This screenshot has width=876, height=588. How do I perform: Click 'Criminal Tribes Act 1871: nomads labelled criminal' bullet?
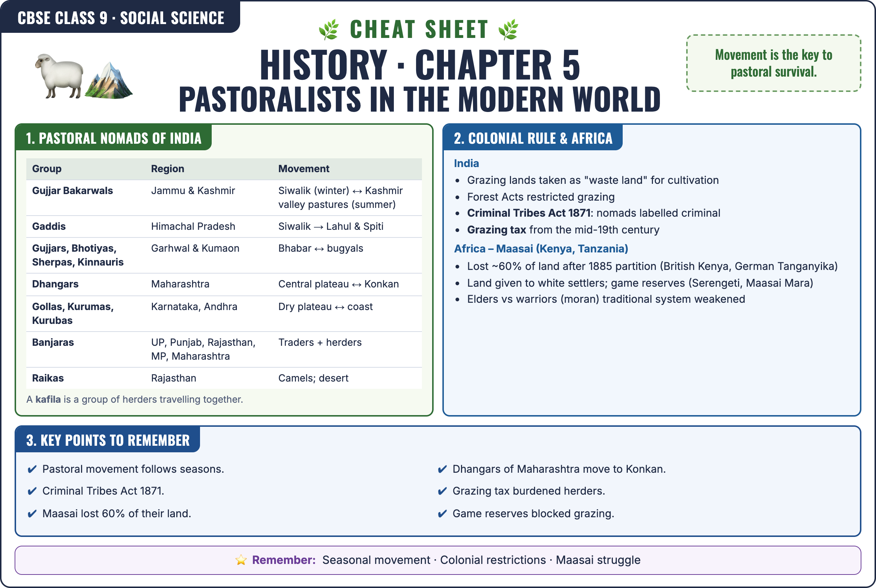[x=593, y=213]
